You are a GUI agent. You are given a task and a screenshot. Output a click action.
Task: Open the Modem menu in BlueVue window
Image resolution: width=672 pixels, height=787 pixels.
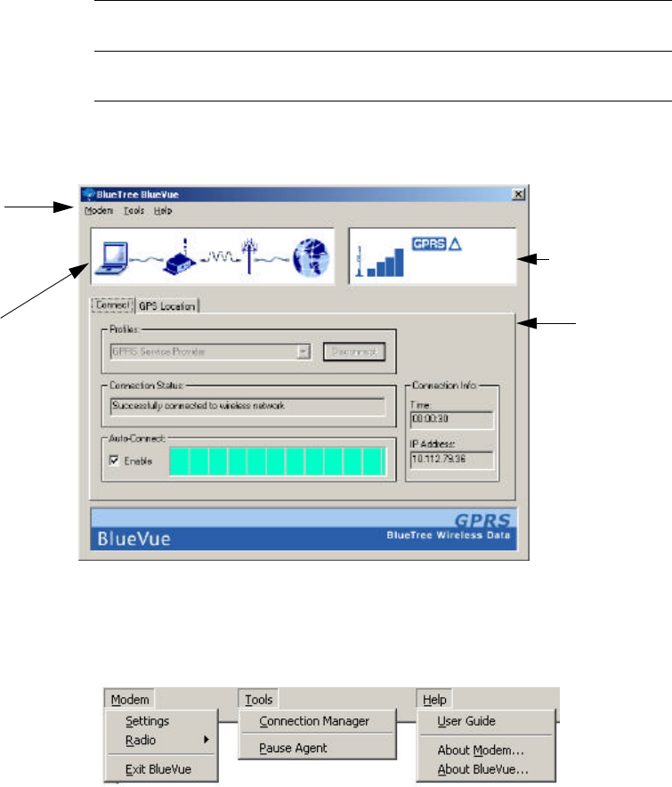99,211
